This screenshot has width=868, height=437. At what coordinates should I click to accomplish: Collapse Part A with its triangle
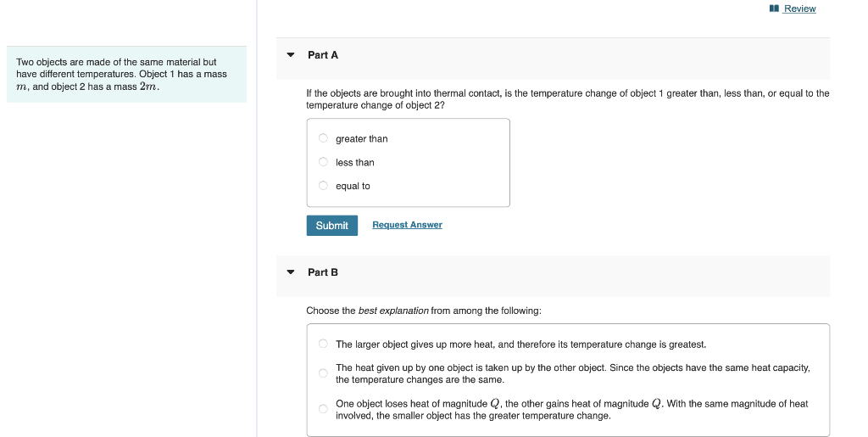[291, 55]
